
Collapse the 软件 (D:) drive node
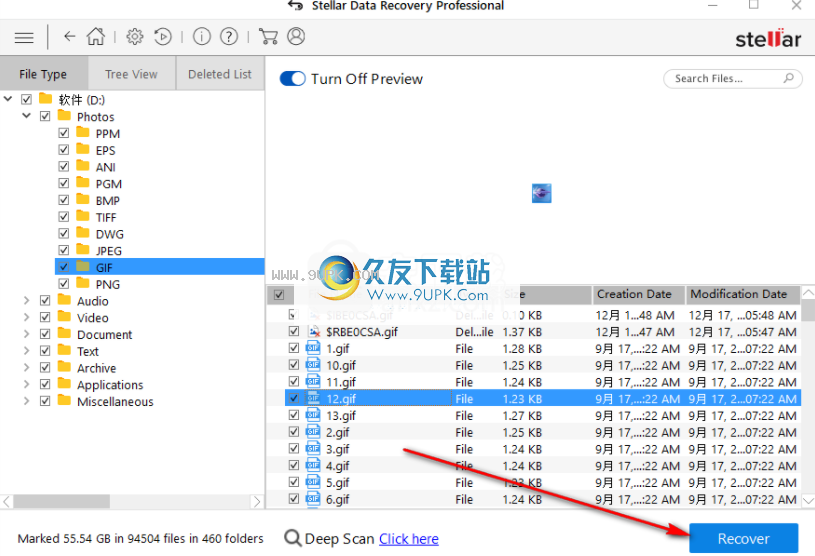pos(8,98)
